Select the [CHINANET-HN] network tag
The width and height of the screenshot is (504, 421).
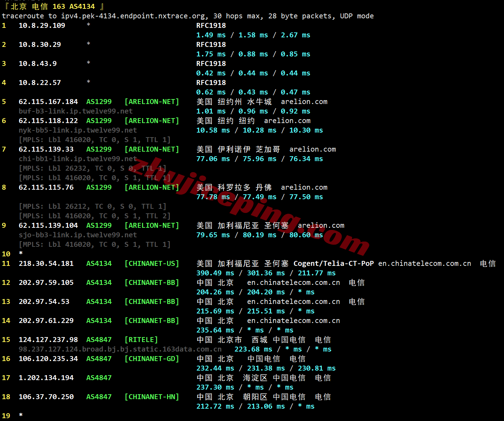(152, 397)
